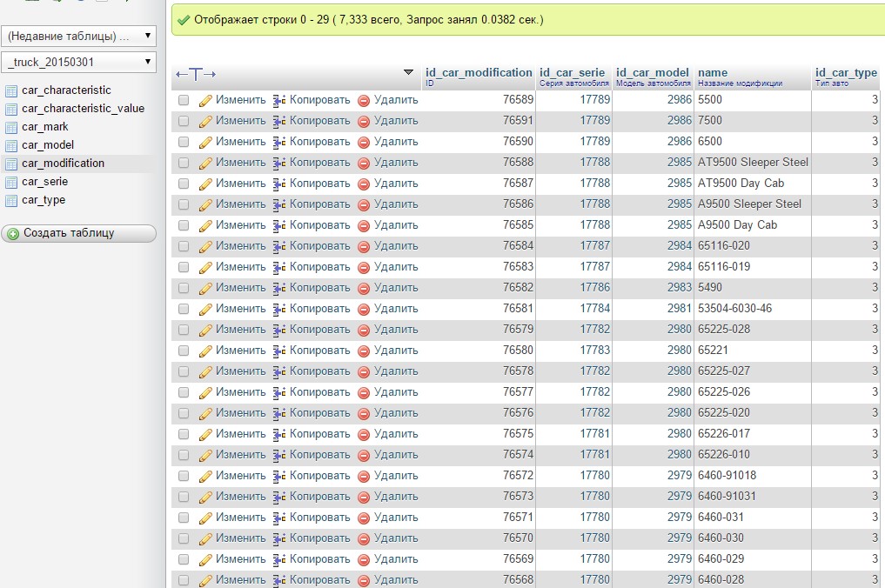Image resolution: width=885 pixels, height=588 pixels.
Task: Open the _truck_20150301 database dropdown
Action: point(79,62)
